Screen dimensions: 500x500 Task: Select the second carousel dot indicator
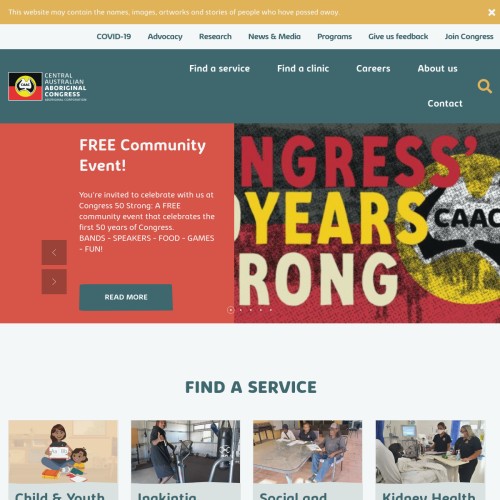[241, 310]
